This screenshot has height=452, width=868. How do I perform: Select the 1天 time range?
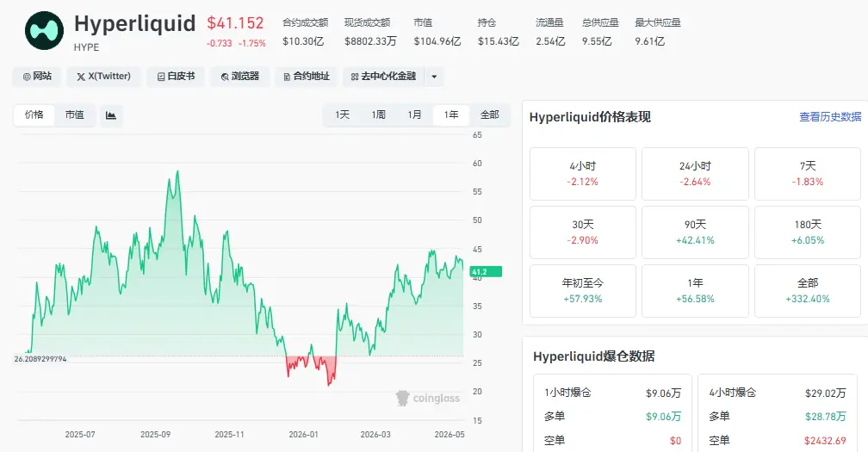[342, 115]
